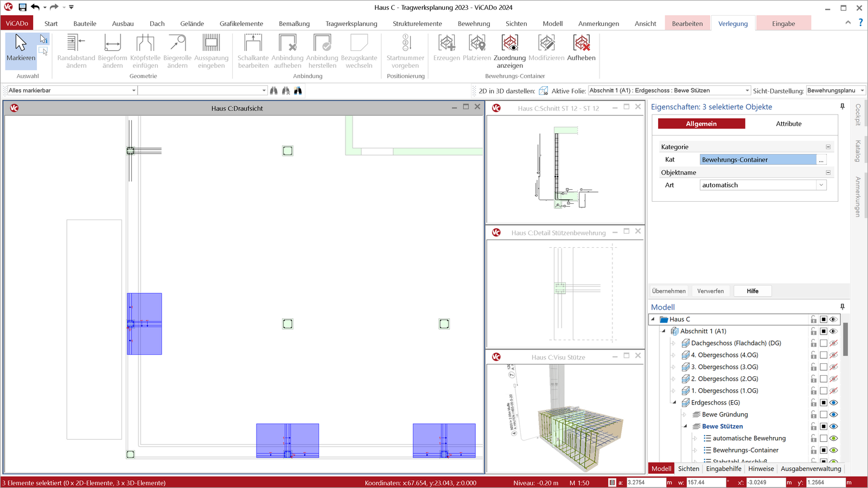Viewport: 868px width, 488px height.
Task: Click the save disk icon in the title bar
Action: (x=22, y=7)
